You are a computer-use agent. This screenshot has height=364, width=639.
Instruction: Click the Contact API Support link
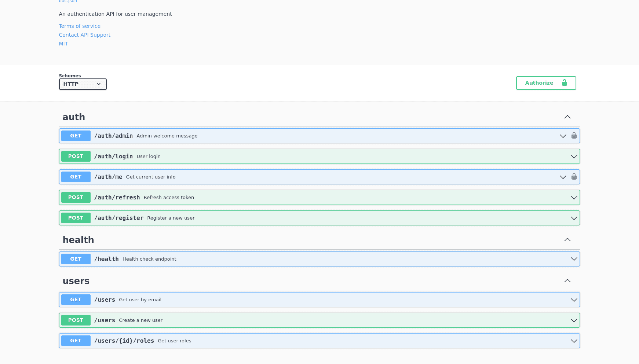coord(84,35)
